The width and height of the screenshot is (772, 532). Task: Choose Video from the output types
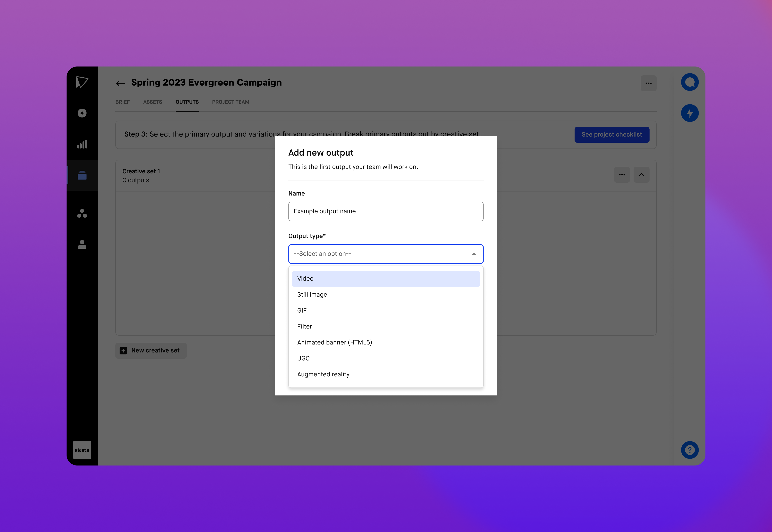pyautogui.click(x=386, y=279)
